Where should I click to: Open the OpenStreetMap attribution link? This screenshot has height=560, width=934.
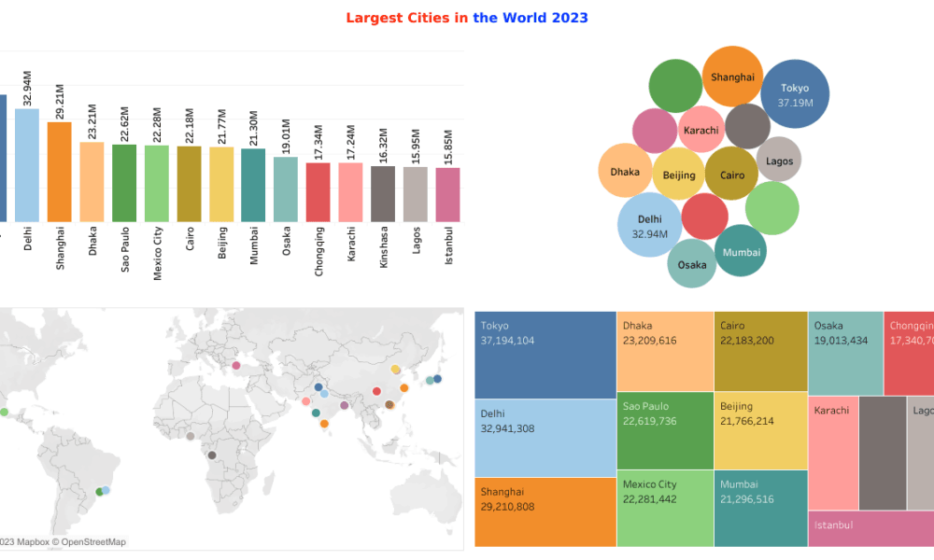(x=92, y=541)
